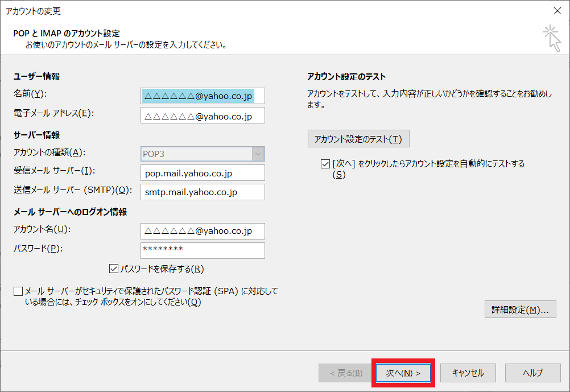Click the キャンセル button
Viewport: 570px width, 392px height.
(x=468, y=373)
